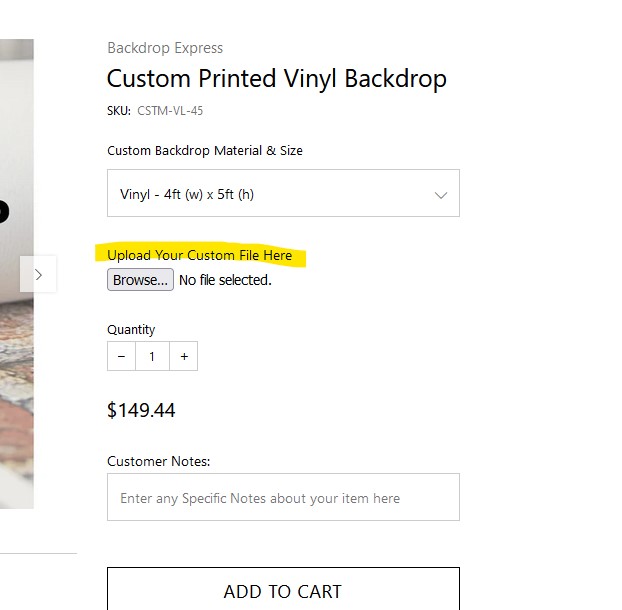The height and width of the screenshot is (610, 622).
Task: Decrease quantity with the minus button
Action: tap(121, 356)
